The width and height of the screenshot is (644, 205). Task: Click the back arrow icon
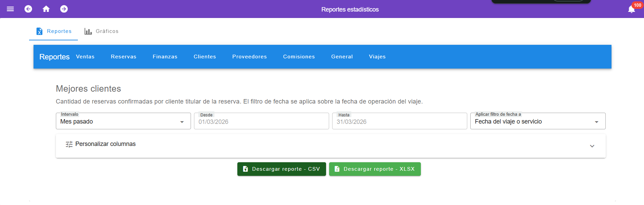28,9
